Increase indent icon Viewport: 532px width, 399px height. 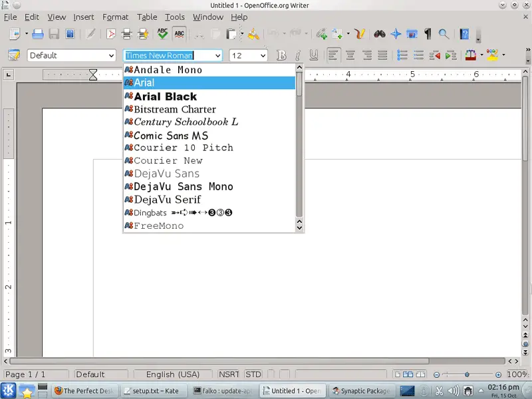pos(451,55)
